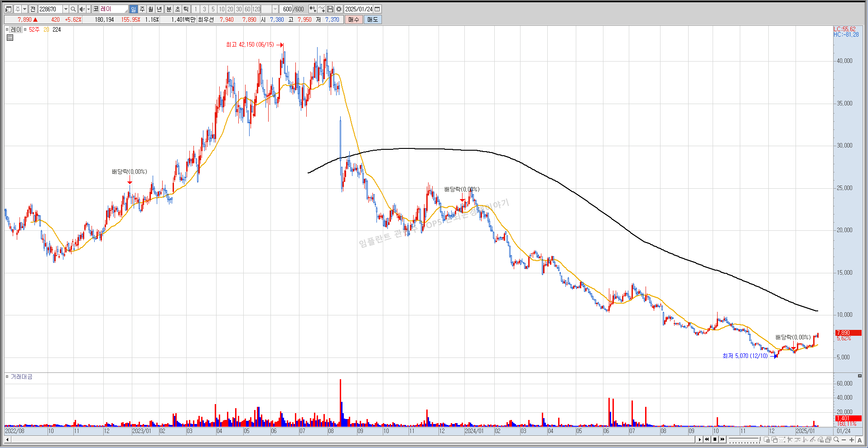The height and width of the screenshot is (448, 868).
Task: Select tick 틱 chart period
Action: click(186, 9)
